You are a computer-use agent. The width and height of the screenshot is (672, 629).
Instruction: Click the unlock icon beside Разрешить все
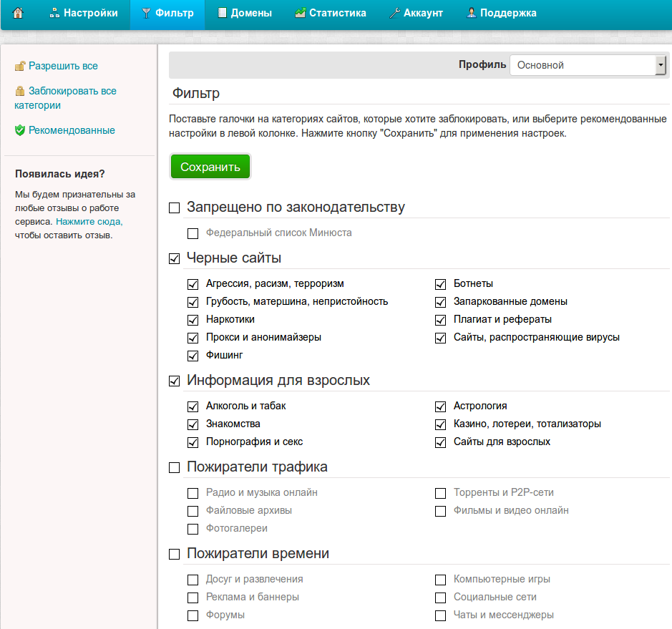pyautogui.click(x=20, y=67)
